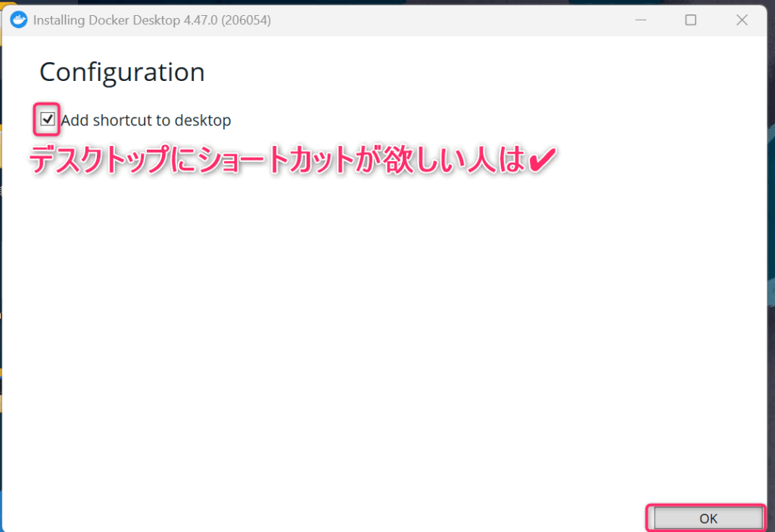The width and height of the screenshot is (775, 532).
Task: Click the Configuration heading
Action: coord(122,73)
